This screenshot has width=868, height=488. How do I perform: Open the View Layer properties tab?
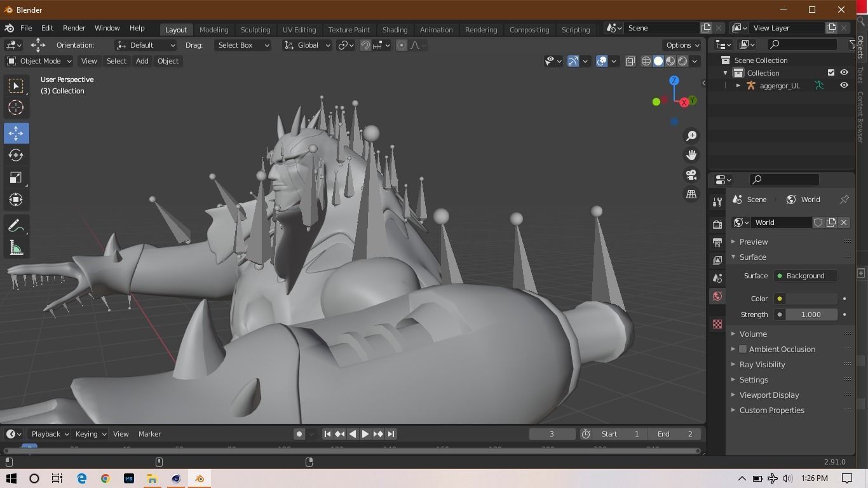[x=717, y=260]
